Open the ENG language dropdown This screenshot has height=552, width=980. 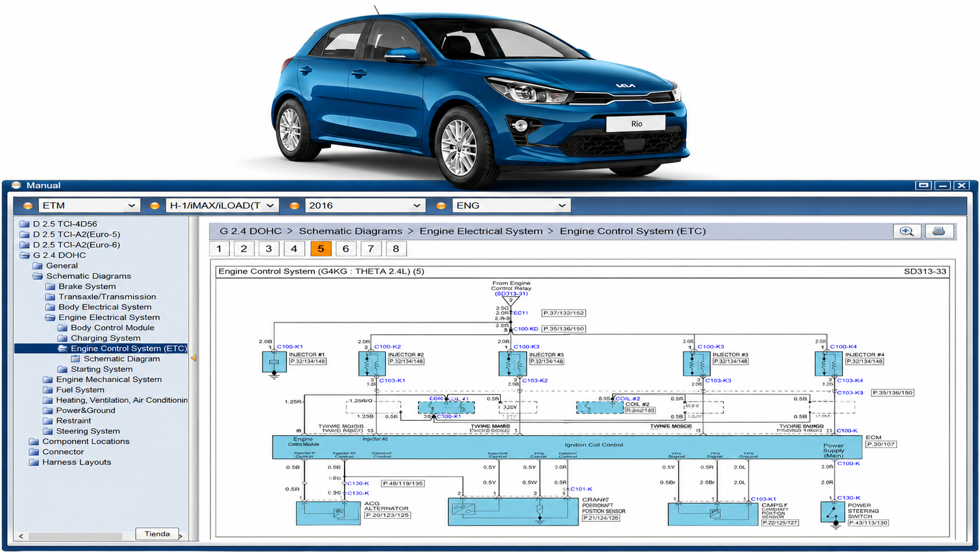(x=512, y=206)
